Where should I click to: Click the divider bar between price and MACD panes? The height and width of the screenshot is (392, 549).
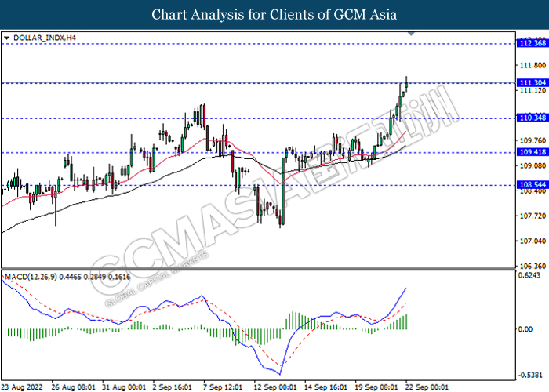[x=258, y=268]
